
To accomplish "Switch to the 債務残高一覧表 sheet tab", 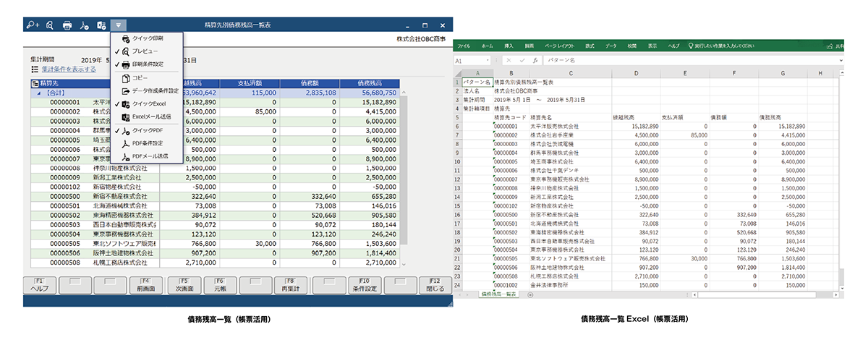I will tap(498, 294).
